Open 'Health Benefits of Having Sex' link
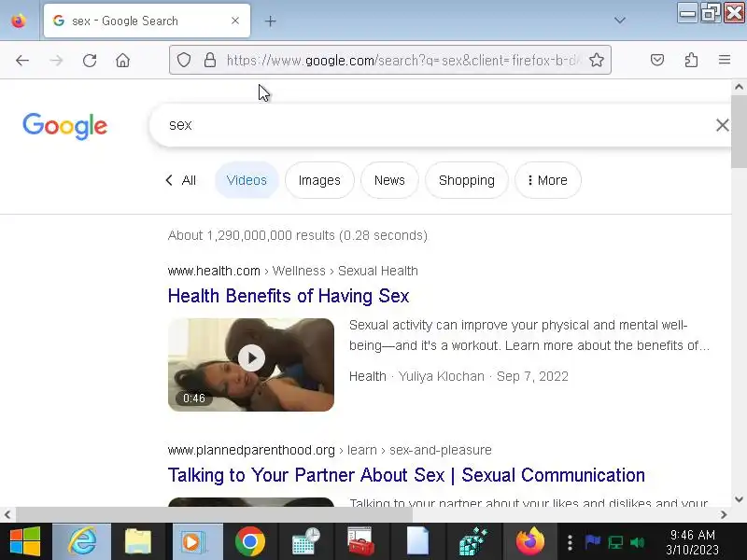Viewport: 747px width, 560px height. coord(289,296)
